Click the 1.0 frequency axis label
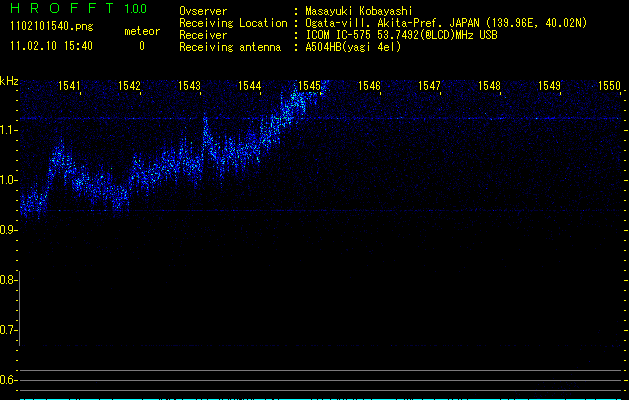 coord(9,180)
